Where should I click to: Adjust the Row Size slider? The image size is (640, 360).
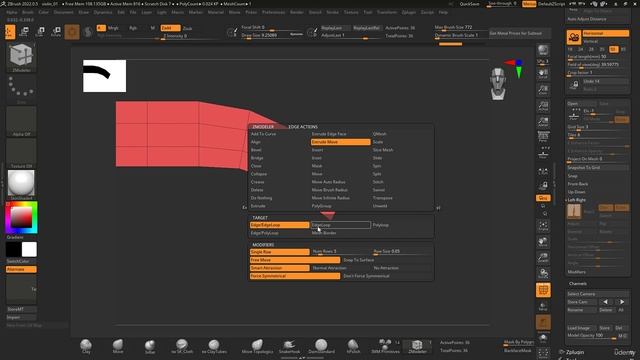[402, 252]
